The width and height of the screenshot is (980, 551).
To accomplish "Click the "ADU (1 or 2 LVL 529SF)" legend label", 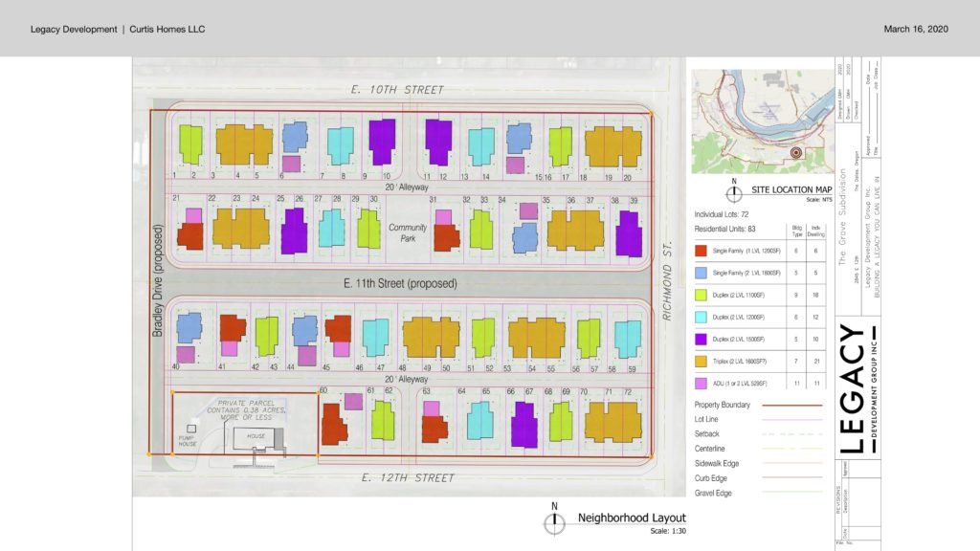I will (740, 384).
